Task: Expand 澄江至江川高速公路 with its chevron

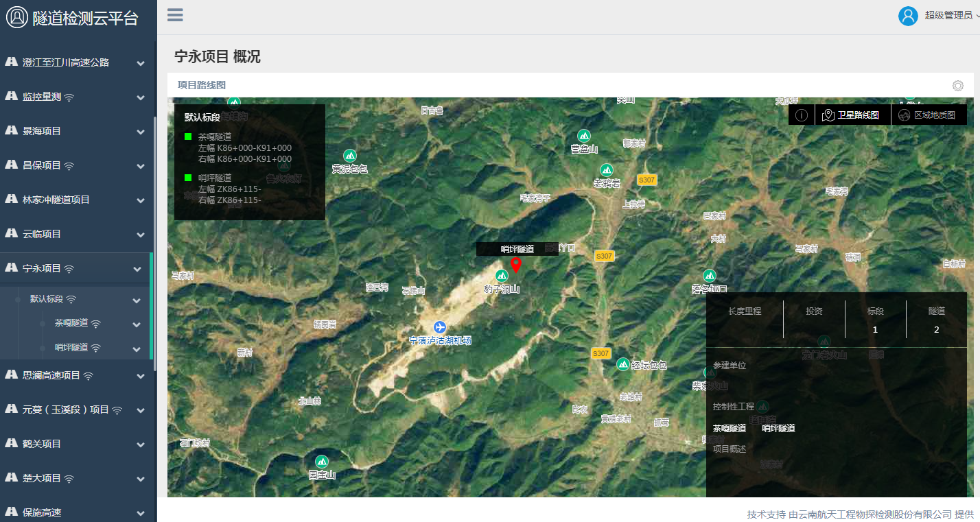Action: pyautogui.click(x=141, y=63)
